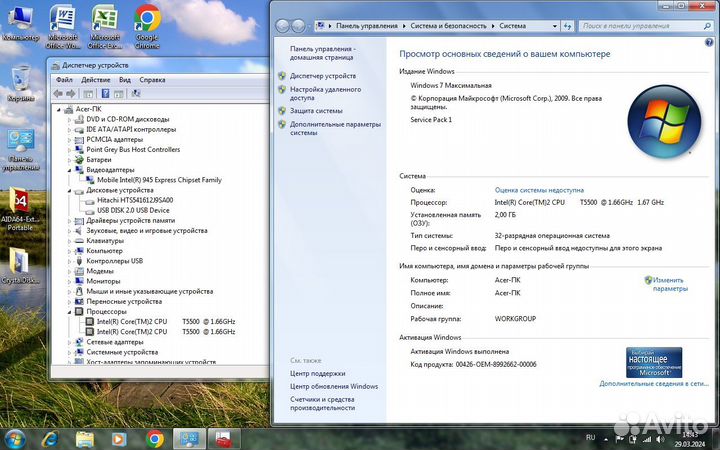
Task: Launch Microsoft Office Word desktop shortcut
Action: [63, 27]
